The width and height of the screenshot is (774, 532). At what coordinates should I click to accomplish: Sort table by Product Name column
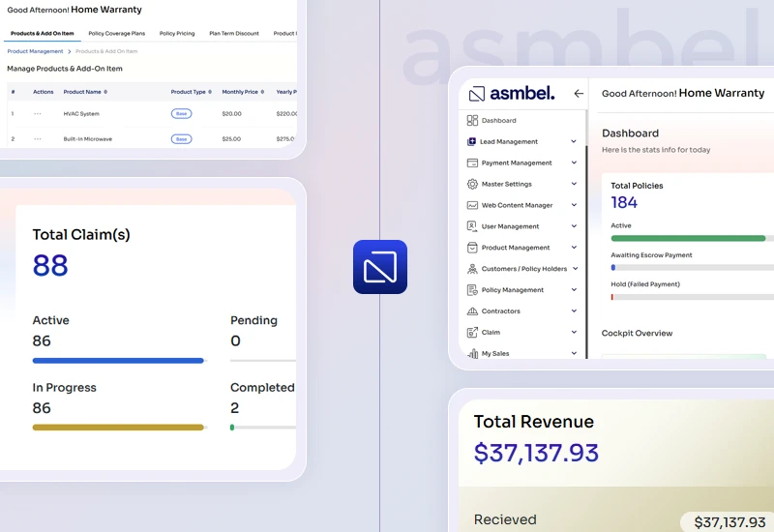point(85,92)
